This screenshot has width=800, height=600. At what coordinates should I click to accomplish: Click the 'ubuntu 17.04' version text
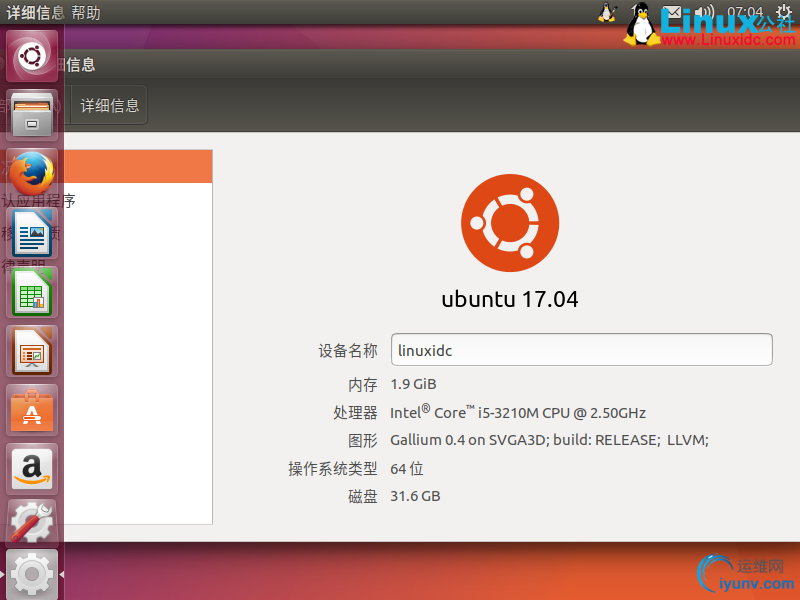pyautogui.click(x=510, y=299)
